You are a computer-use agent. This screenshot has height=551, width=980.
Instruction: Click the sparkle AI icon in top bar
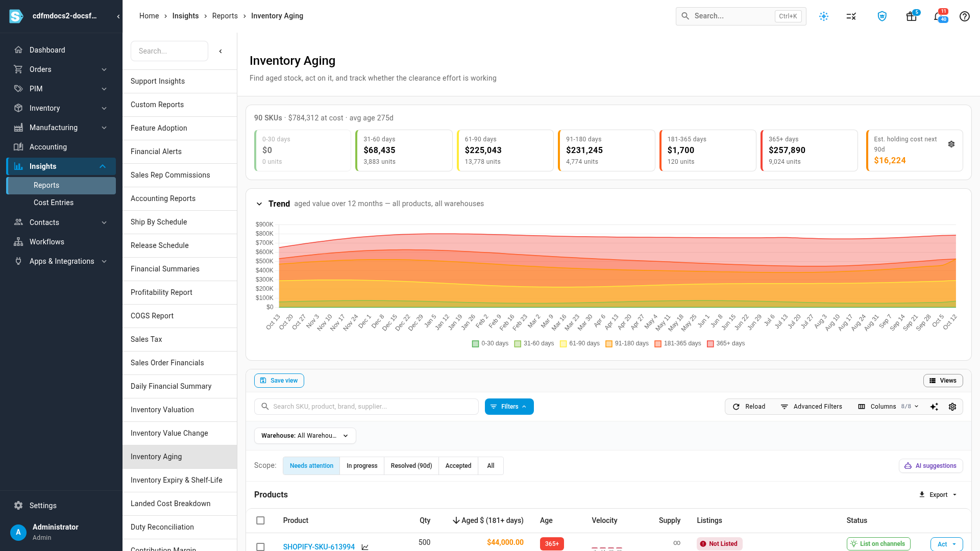tap(824, 16)
